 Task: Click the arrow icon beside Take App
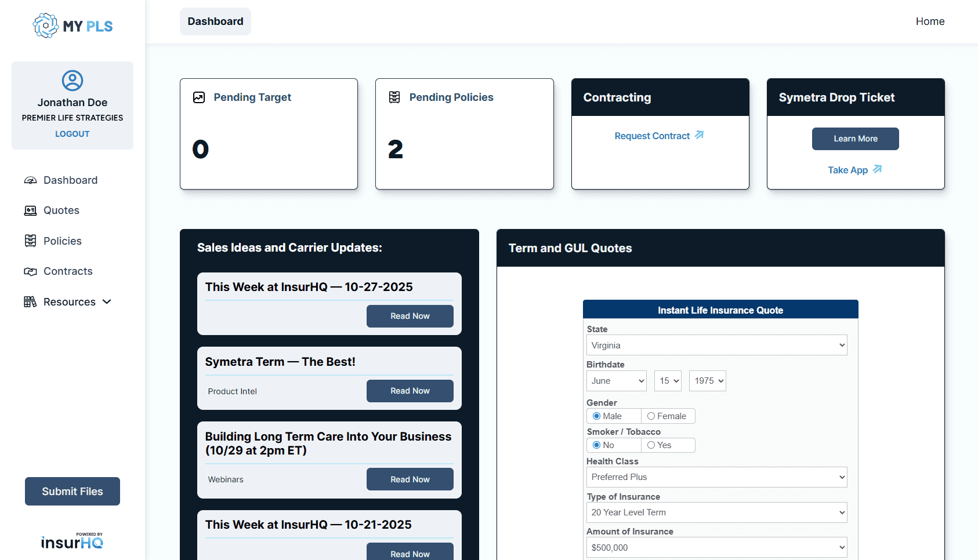[877, 169]
